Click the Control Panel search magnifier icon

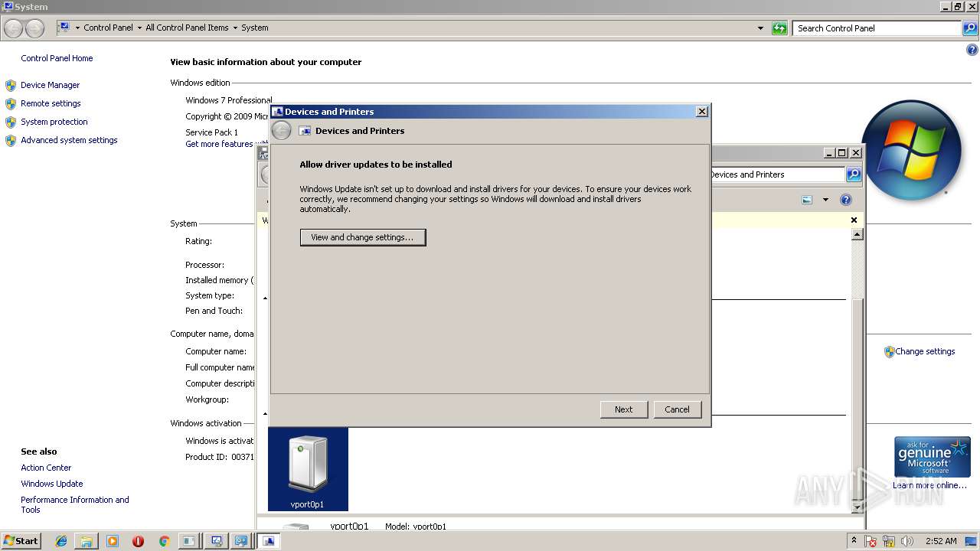[969, 28]
